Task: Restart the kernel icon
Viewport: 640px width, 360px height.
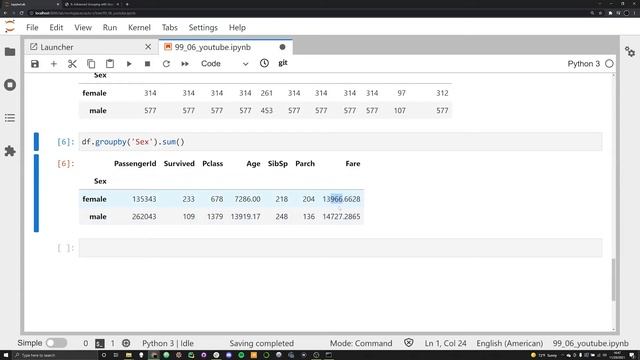Action: [166, 64]
